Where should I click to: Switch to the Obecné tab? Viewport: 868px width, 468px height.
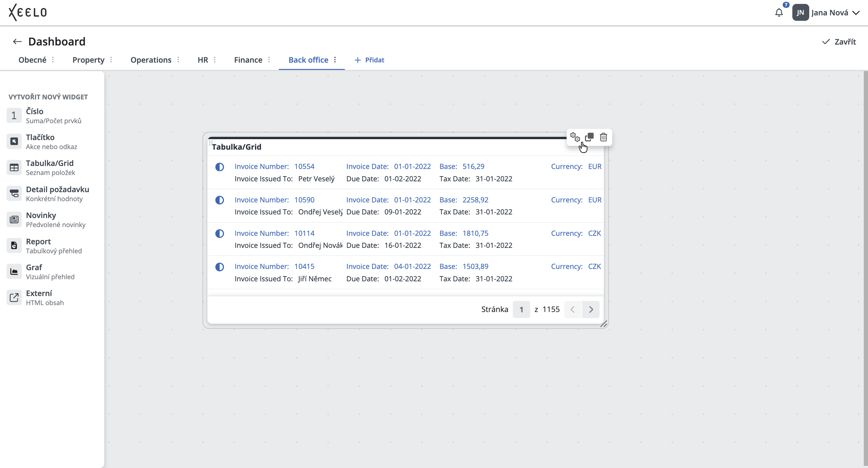coord(32,60)
